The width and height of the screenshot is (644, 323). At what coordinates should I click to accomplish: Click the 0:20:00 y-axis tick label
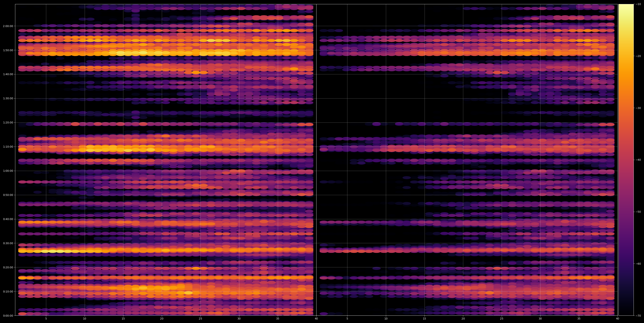(x=8, y=267)
